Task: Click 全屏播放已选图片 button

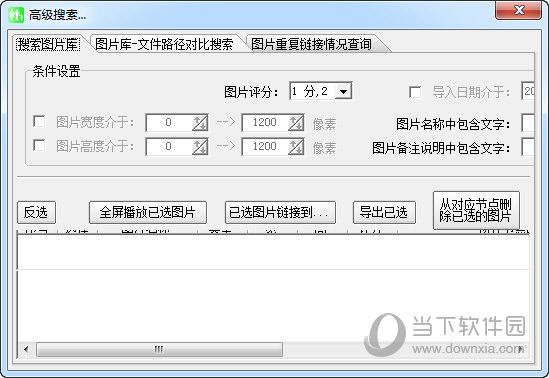Action: coord(147,212)
